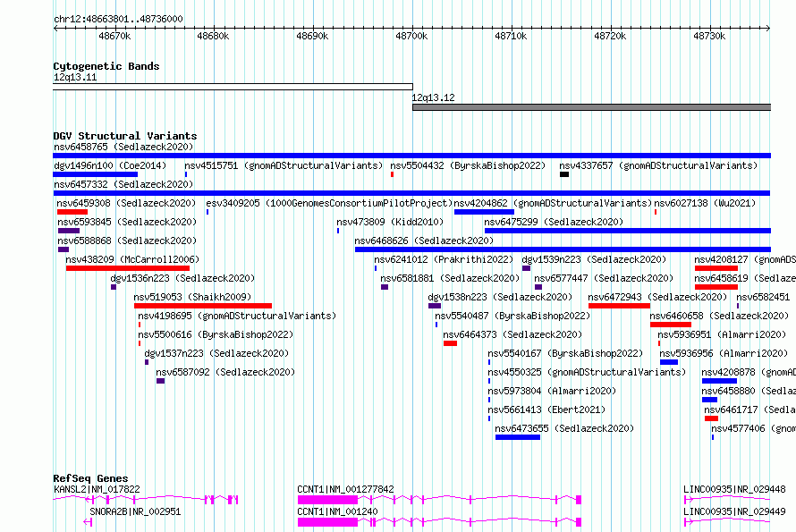Open the nsv4515751 gnomAD variant label
796x532 pixels.
(284, 165)
